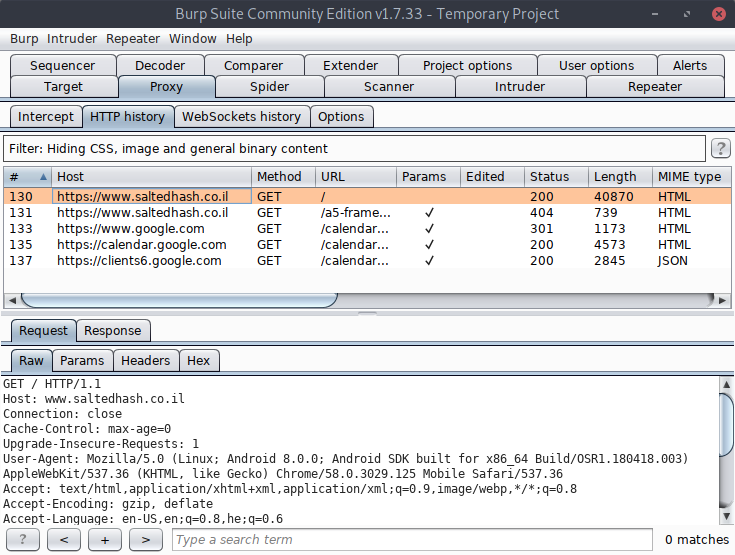
Task: Go to next search match button
Action: click(146, 540)
